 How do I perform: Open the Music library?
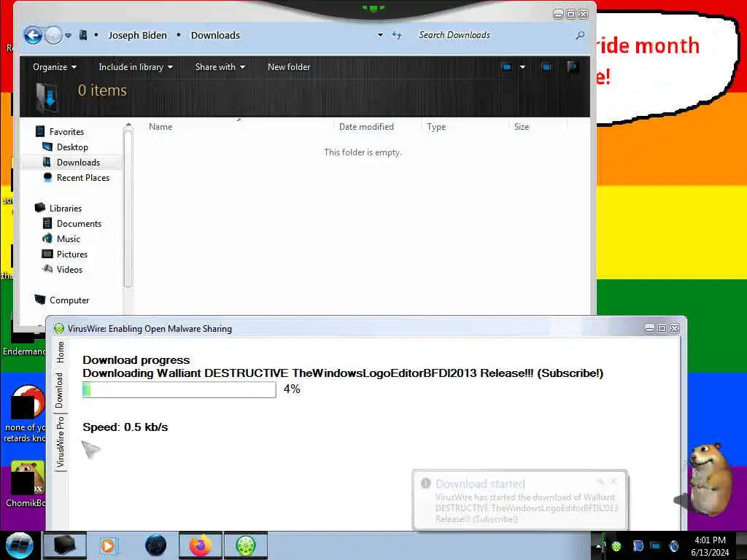point(68,238)
